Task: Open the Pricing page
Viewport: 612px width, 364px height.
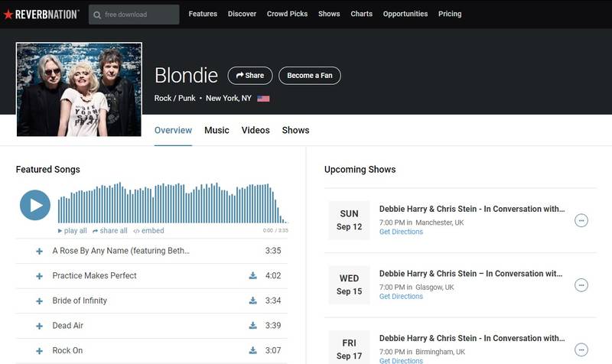Action: [x=450, y=14]
